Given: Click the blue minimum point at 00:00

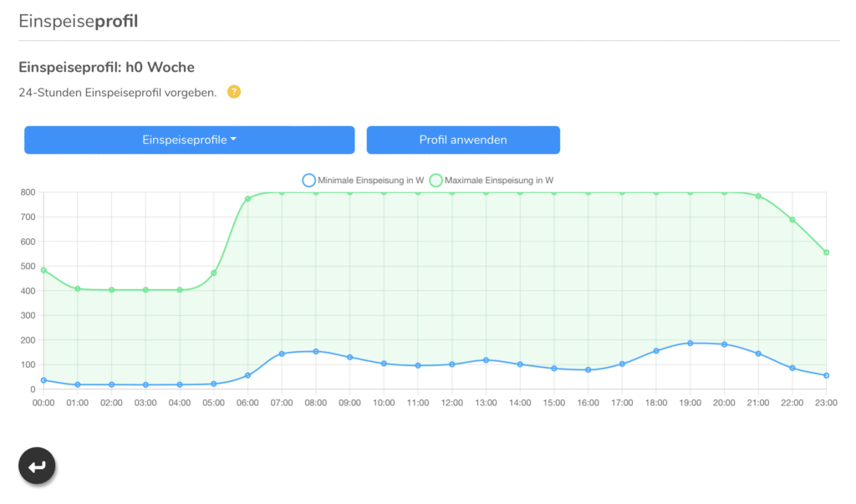Looking at the screenshot, I should 43,380.
